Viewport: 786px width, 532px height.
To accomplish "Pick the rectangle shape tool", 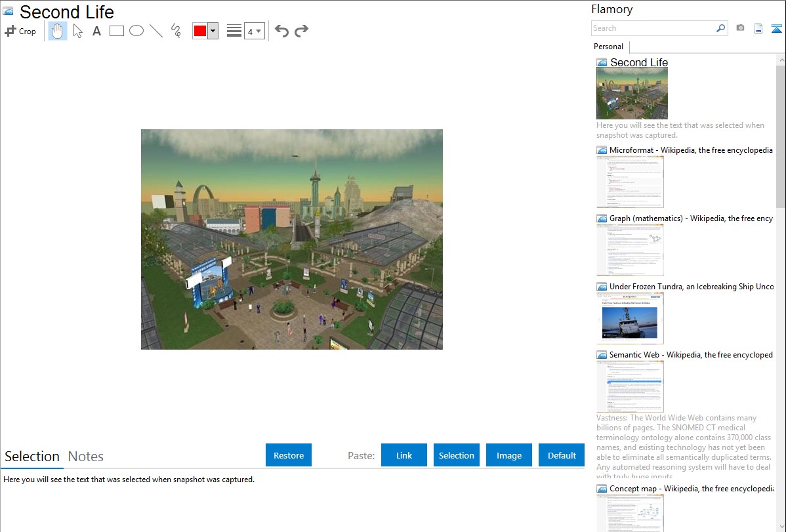I will 117,31.
